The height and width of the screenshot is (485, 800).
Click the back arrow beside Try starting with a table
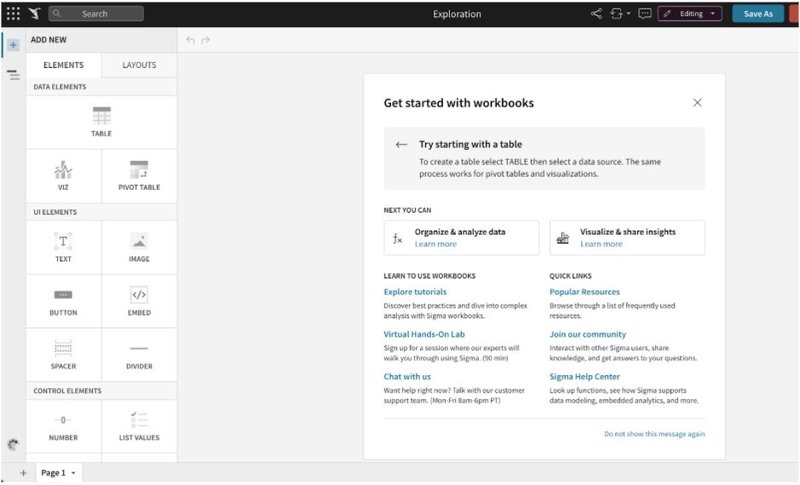(402, 144)
